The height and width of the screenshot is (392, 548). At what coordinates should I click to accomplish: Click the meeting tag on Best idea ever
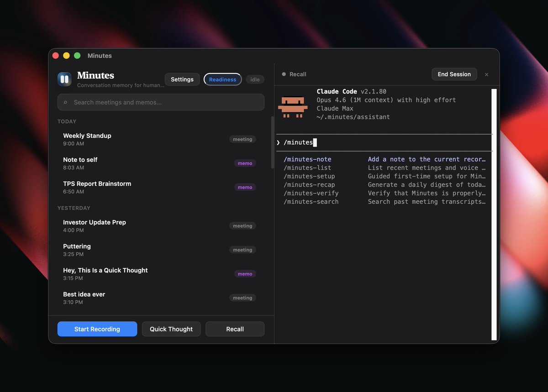tap(242, 298)
